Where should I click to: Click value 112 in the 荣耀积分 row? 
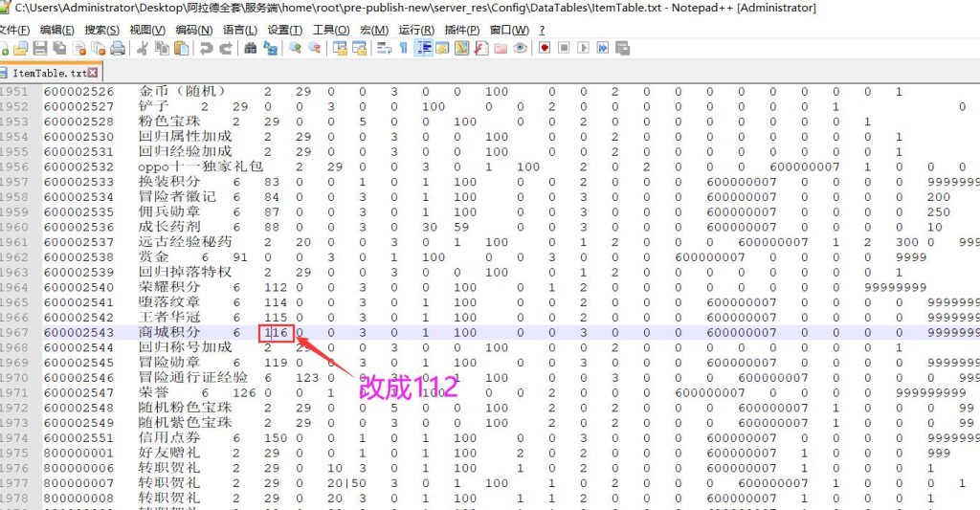click(x=276, y=287)
